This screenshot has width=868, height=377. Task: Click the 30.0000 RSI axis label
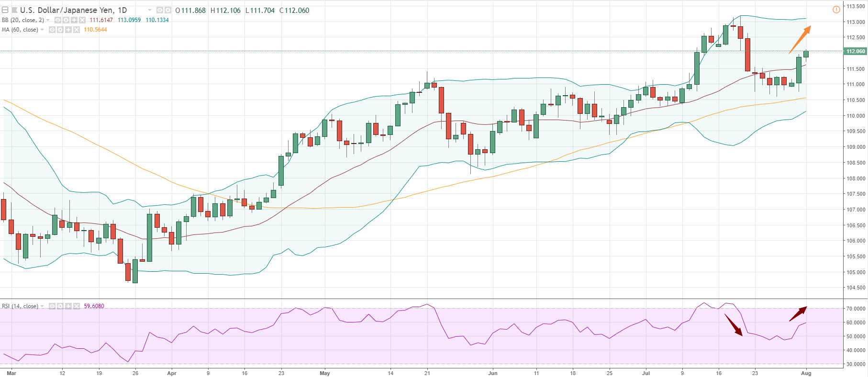tap(856, 364)
